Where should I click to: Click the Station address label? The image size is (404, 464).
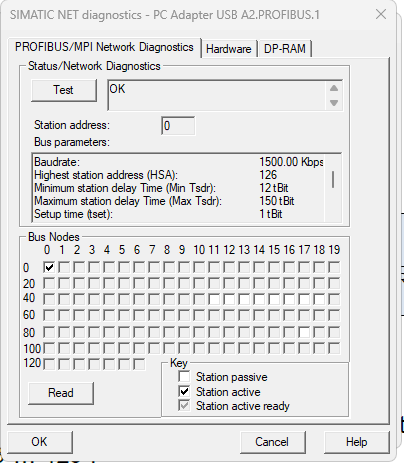click(72, 125)
